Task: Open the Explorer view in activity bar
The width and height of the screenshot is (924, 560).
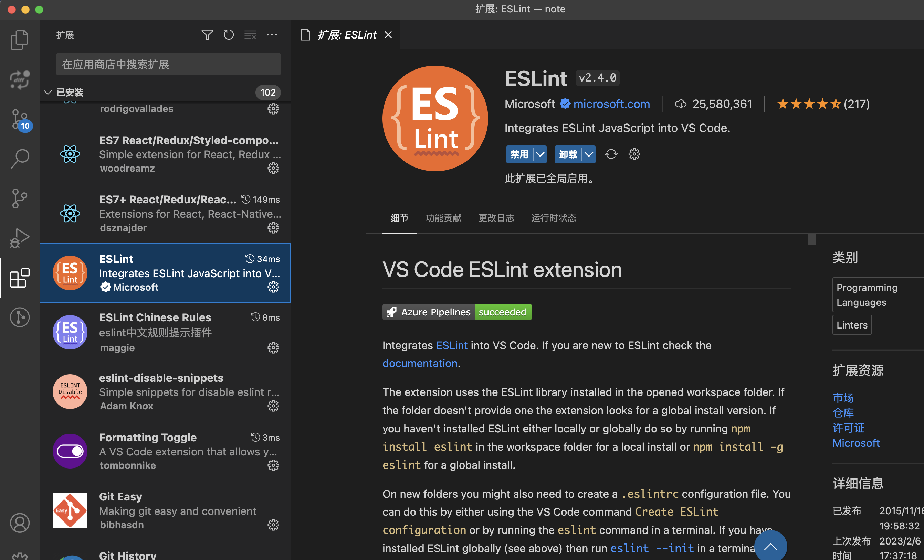Action: (20, 40)
